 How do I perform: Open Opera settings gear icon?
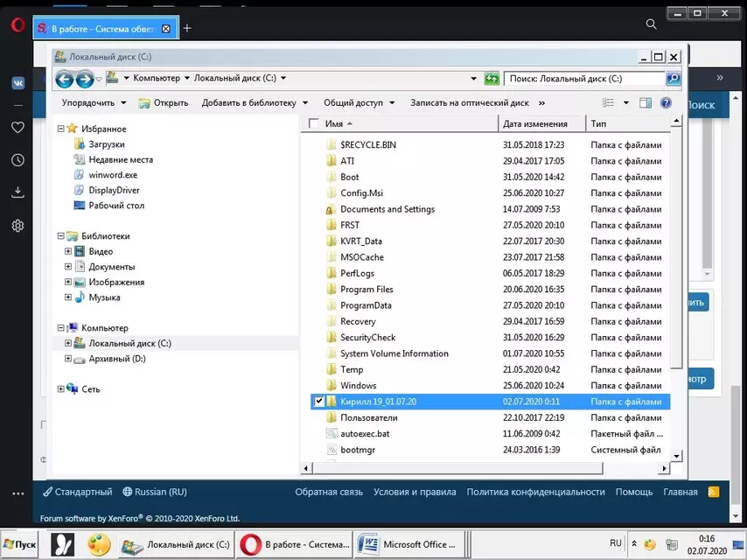[17, 226]
